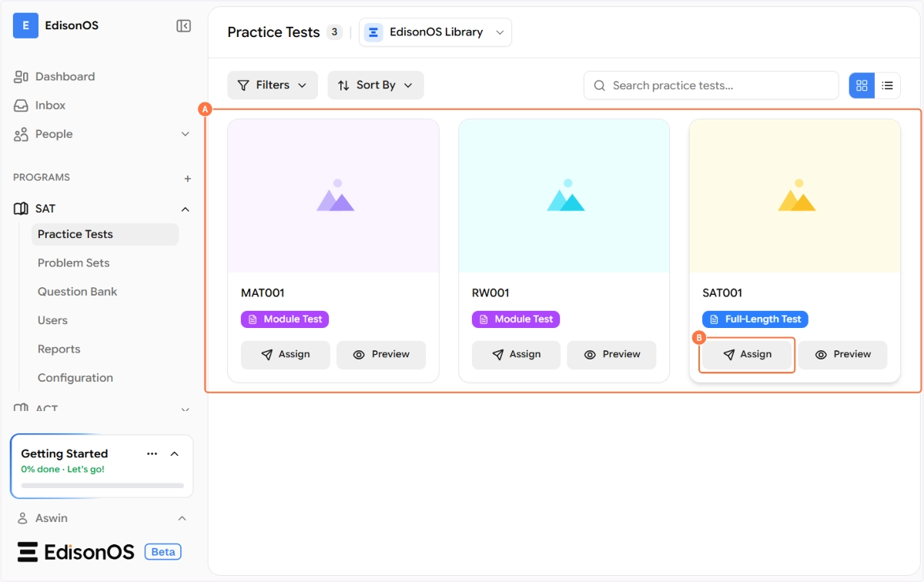Image resolution: width=924 pixels, height=582 pixels.
Task: Assign the SAT001 full-length test
Action: (747, 355)
